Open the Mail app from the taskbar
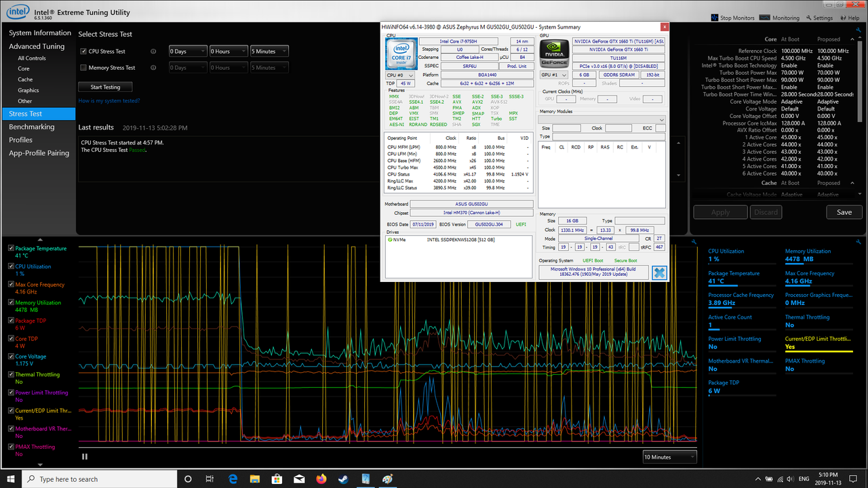Image resolution: width=868 pixels, height=488 pixels. pyautogui.click(x=299, y=479)
